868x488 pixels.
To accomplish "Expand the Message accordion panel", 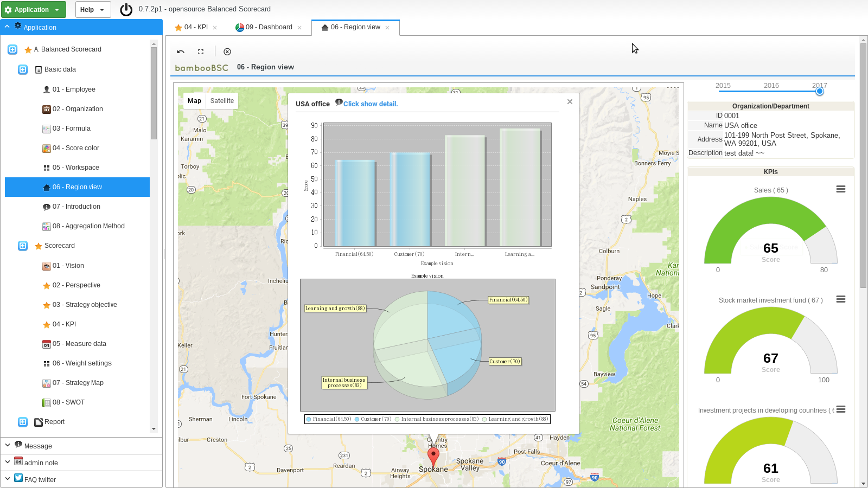I will pyautogui.click(x=38, y=446).
